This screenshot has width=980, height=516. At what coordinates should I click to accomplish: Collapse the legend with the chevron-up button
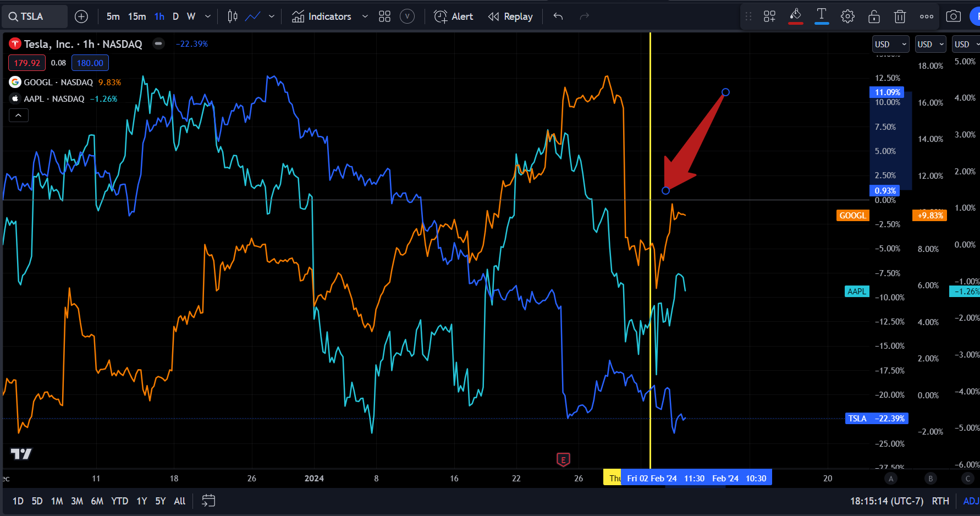point(18,115)
